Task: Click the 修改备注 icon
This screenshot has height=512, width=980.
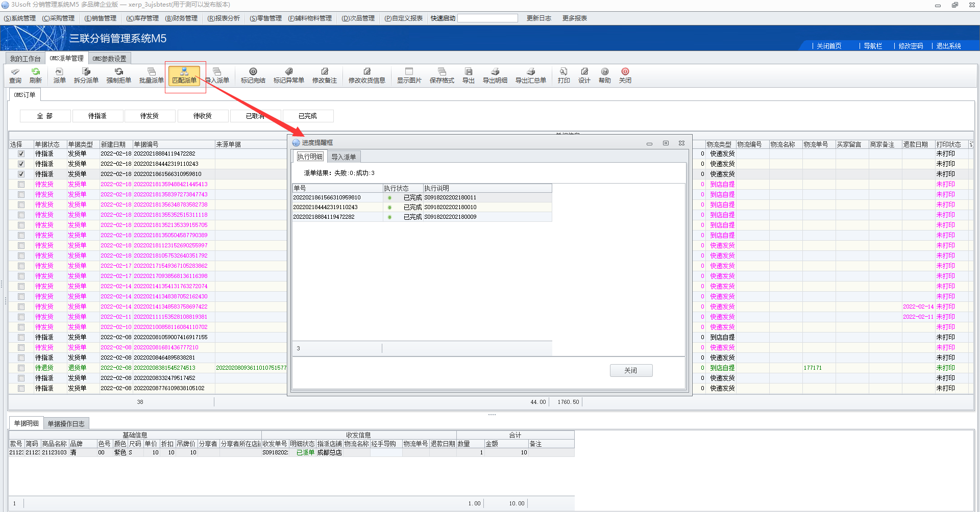Action: [325, 75]
